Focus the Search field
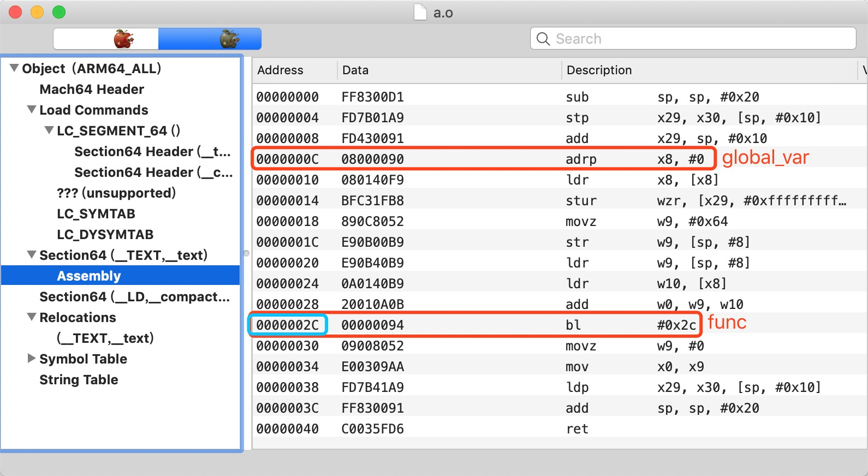The image size is (868, 476). tap(693, 39)
